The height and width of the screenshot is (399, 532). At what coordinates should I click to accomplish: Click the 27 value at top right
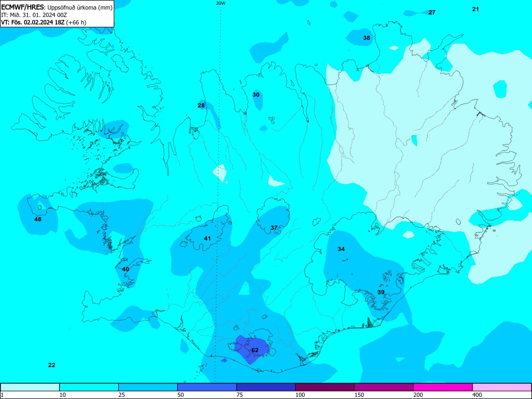[431, 12]
